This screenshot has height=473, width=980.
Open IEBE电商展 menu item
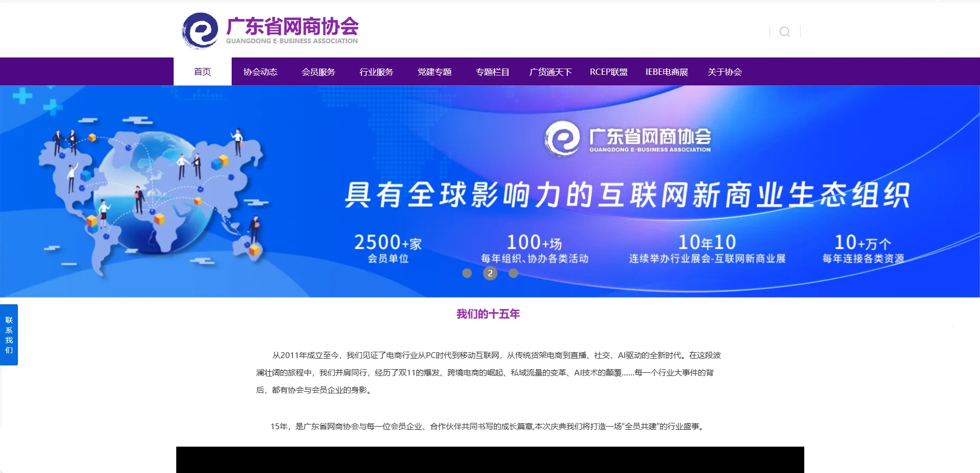tap(667, 72)
